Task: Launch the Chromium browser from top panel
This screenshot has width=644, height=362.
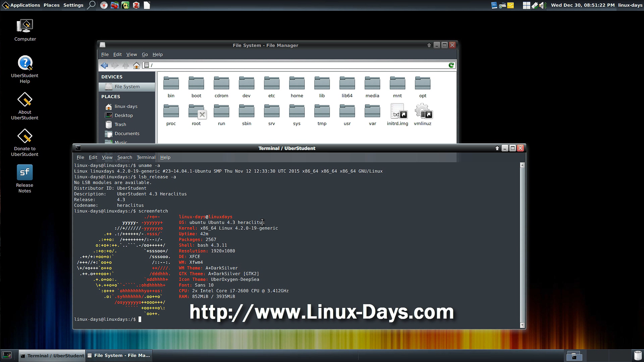Action: pos(104,5)
